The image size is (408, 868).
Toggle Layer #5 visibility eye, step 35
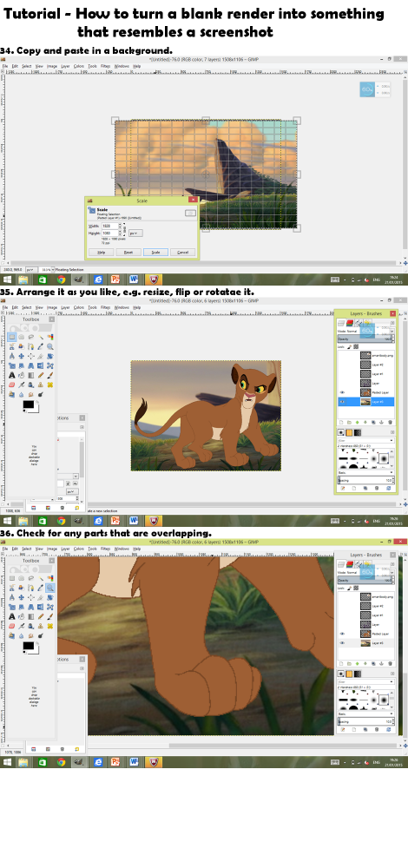342,402
